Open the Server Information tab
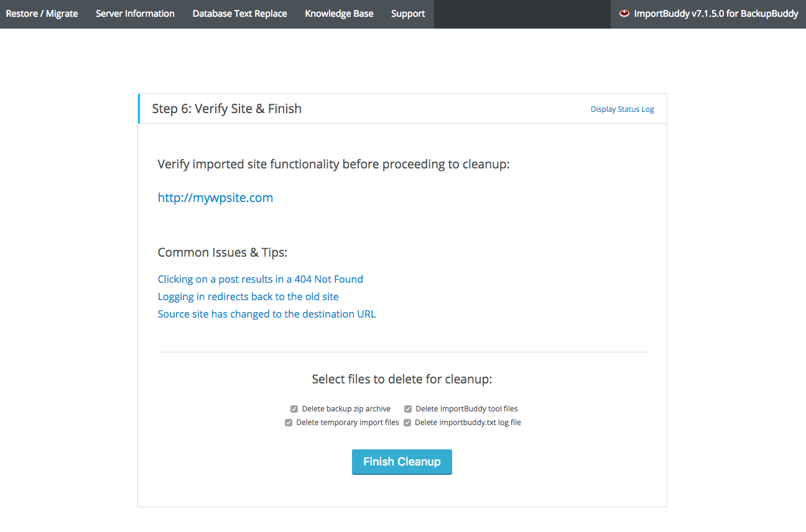 [x=135, y=14]
